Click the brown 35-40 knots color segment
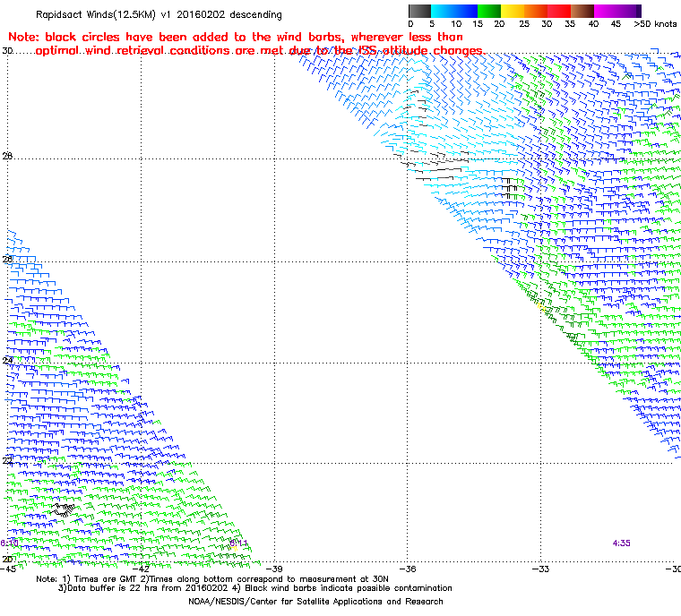The width and height of the screenshot is (681, 616). pyautogui.click(x=582, y=11)
